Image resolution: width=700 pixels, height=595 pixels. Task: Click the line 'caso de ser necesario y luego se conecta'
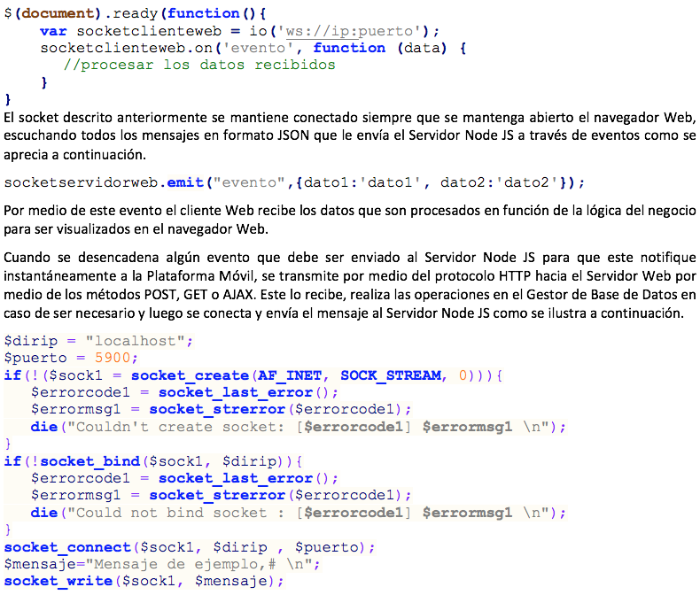pos(343,313)
